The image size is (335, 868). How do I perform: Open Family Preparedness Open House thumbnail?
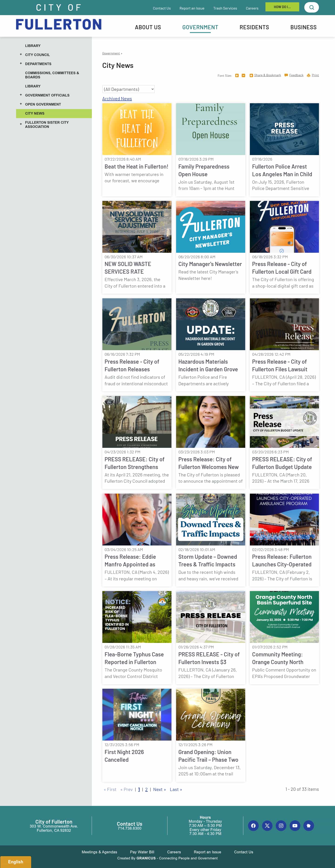211,129
